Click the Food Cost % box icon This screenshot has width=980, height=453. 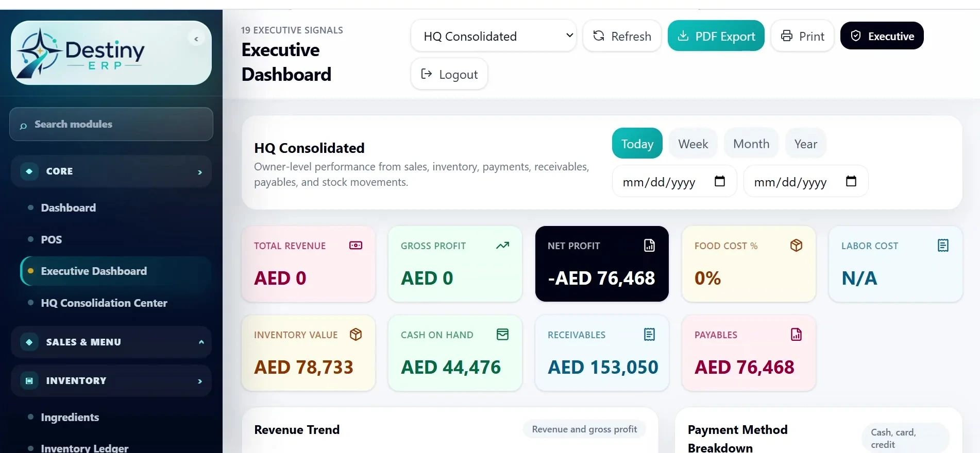pos(796,246)
